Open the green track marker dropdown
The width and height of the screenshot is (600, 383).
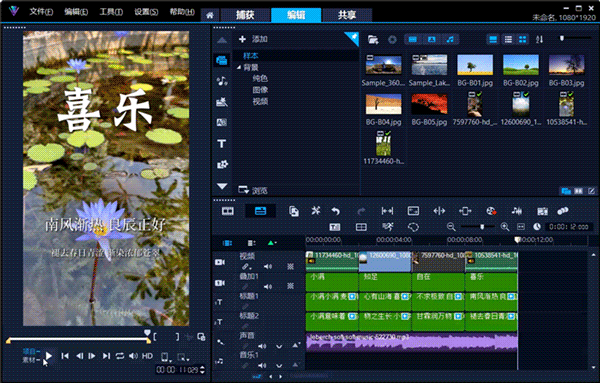tap(272, 243)
